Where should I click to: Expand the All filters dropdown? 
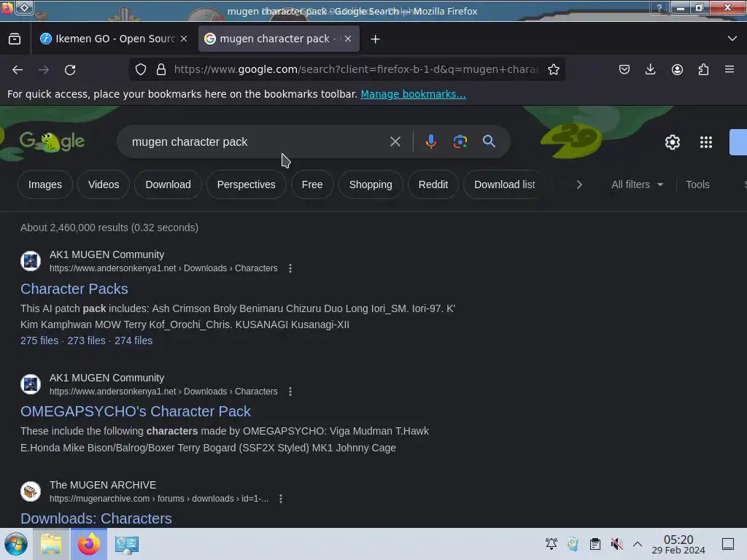tap(637, 184)
